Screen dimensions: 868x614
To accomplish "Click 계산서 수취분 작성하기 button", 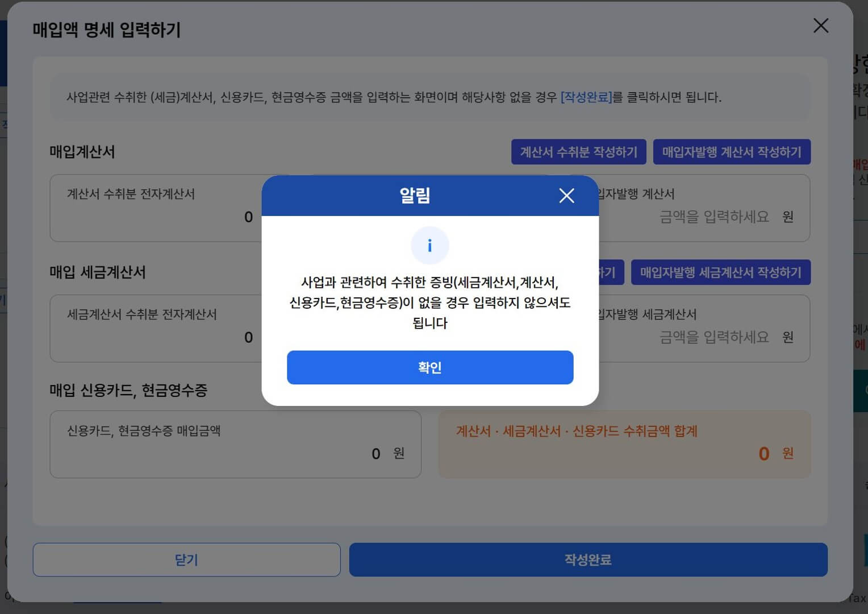I will pyautogui.click(x=579, y=152).
